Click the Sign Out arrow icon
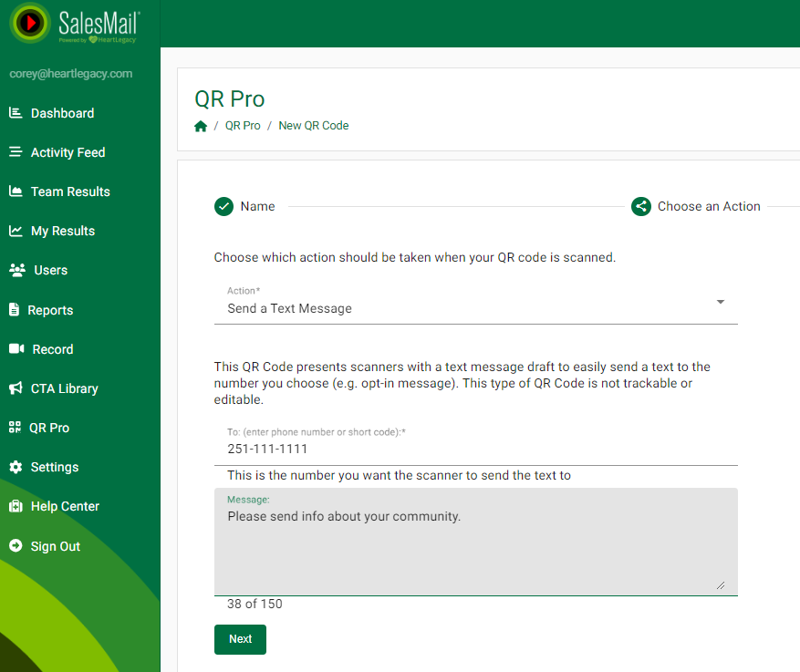 pyautogui.click(x=15, y=546)
